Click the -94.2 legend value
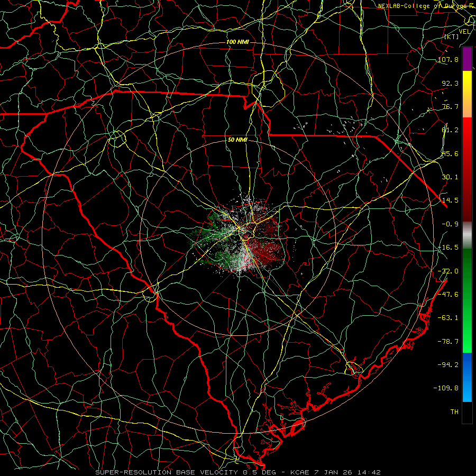476x476 pixels. 448,365
